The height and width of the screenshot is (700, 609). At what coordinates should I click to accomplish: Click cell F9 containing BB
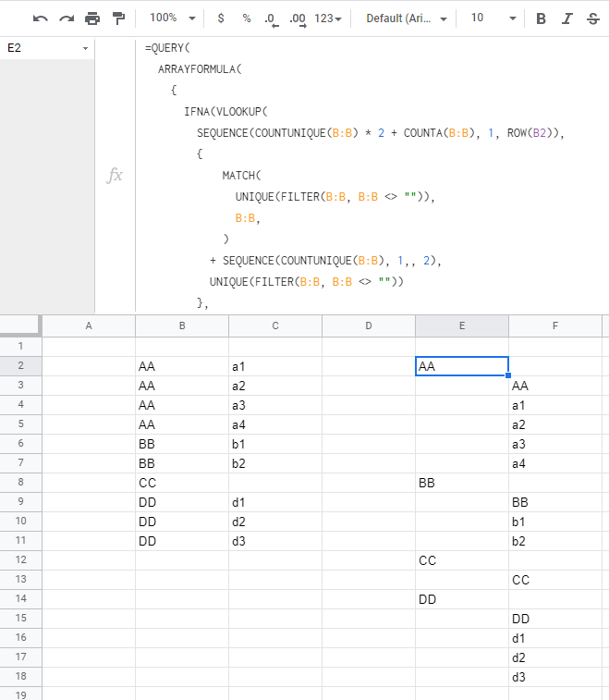click(x=555, y=502)
